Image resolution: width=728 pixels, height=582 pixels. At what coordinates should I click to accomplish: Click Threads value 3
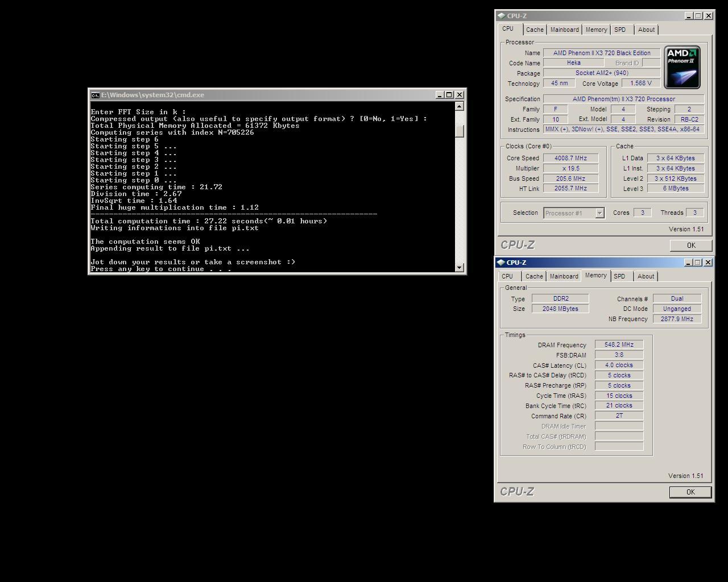click(694, 213)
